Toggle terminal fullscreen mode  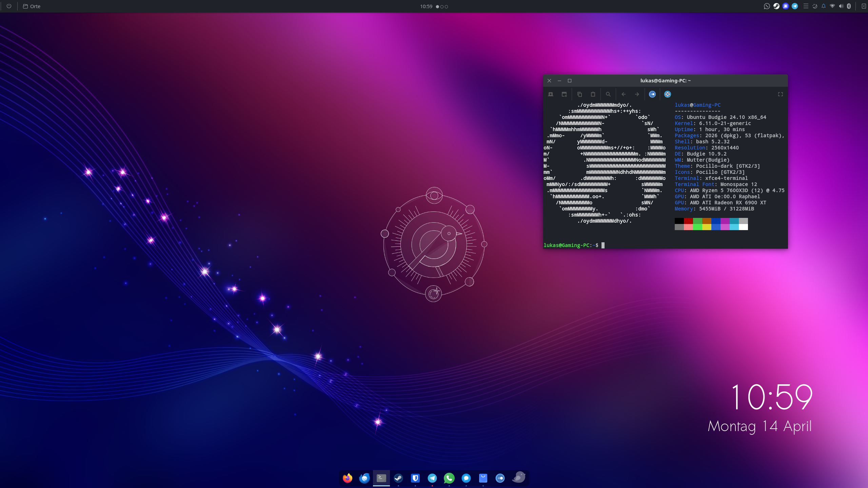[x=780, y=94]
